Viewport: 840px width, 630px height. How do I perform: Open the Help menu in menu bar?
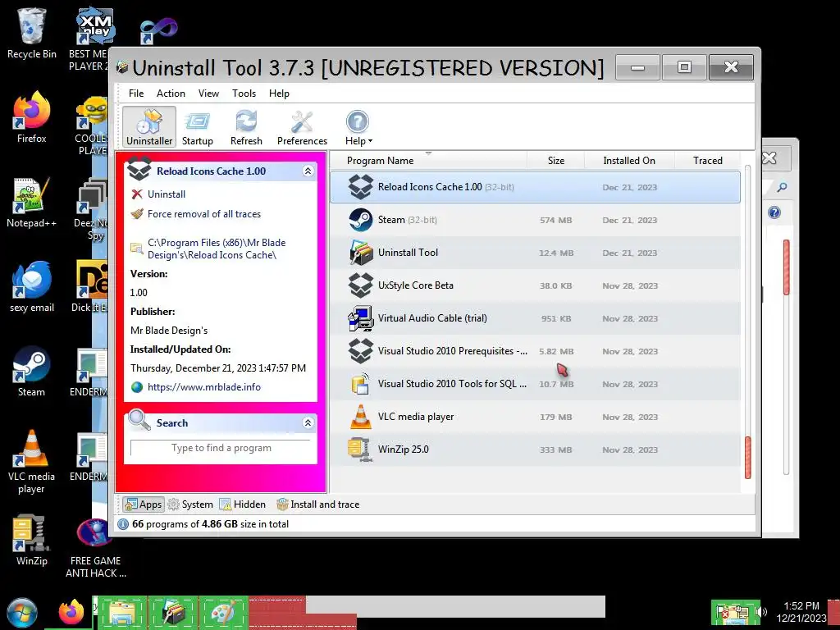coord(279,94)
